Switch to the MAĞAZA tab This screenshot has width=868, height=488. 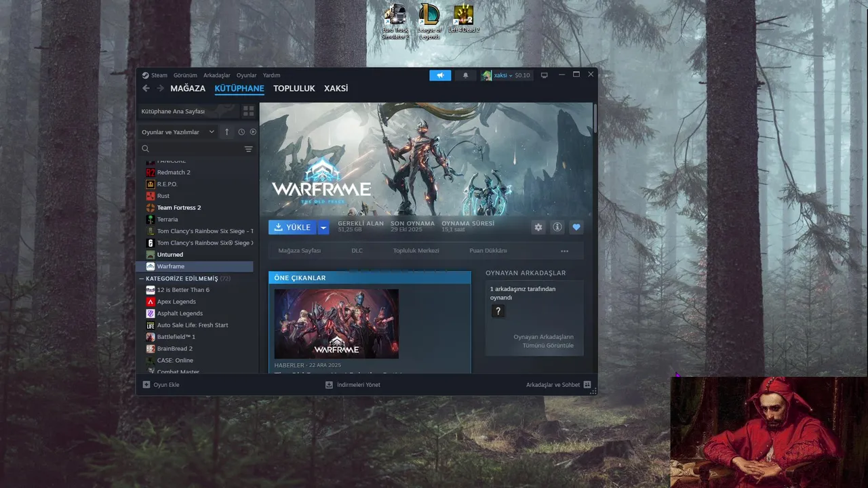pyautogui.click(x=188, y=88)
